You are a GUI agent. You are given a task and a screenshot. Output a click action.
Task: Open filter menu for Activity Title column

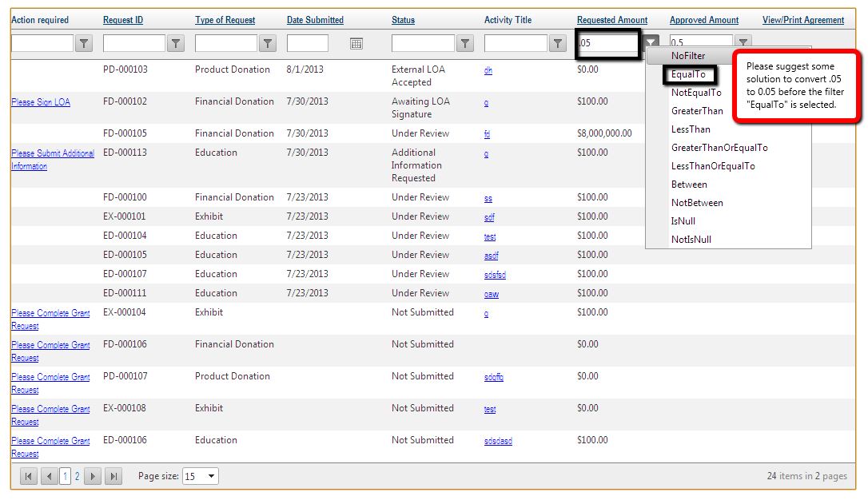(x=557, y=43)
